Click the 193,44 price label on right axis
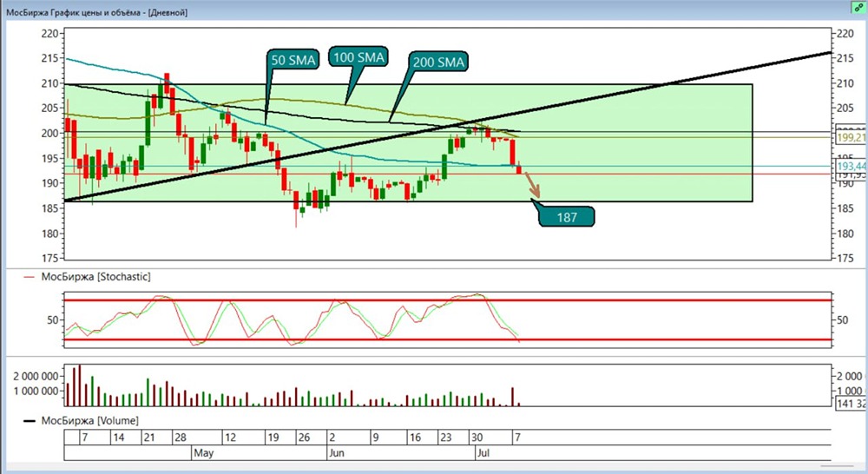Screen dimensions: 868x474 pyautogui.click(x=852, y=166)
